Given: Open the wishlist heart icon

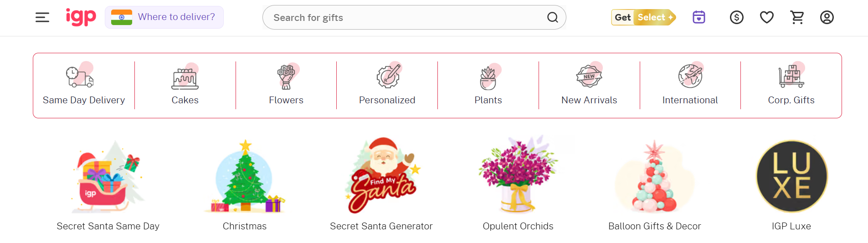Looking at the screenshot, I should [767, 17].
